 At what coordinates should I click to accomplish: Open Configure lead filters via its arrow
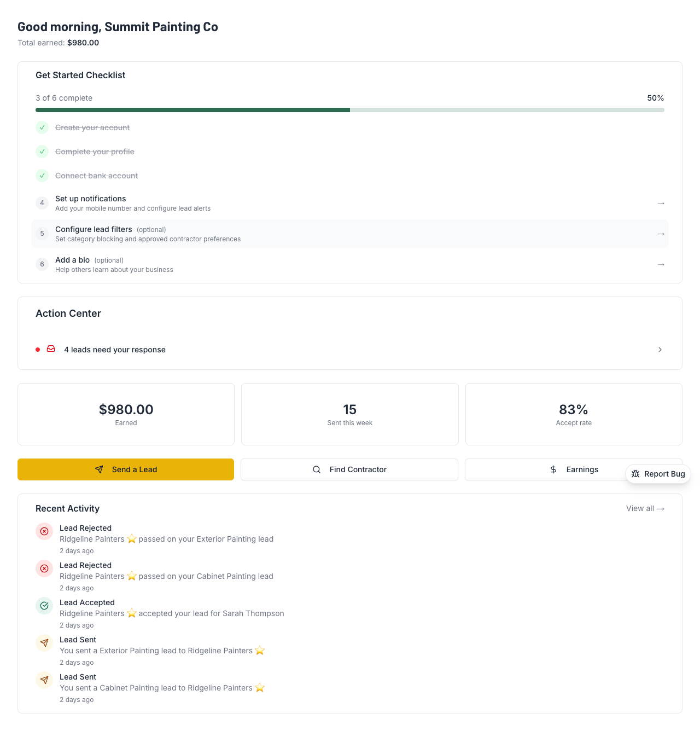click(661, 234)
